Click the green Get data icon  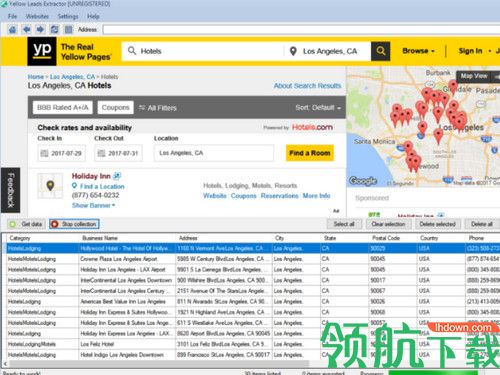click(13, 224)
